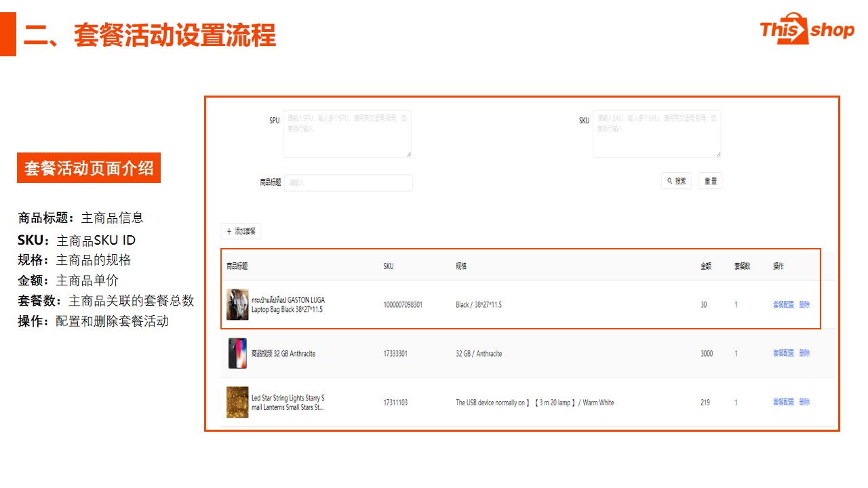
Task: Click SKU value 17311103
Action: pyautogui.click(x=395, y=403)
